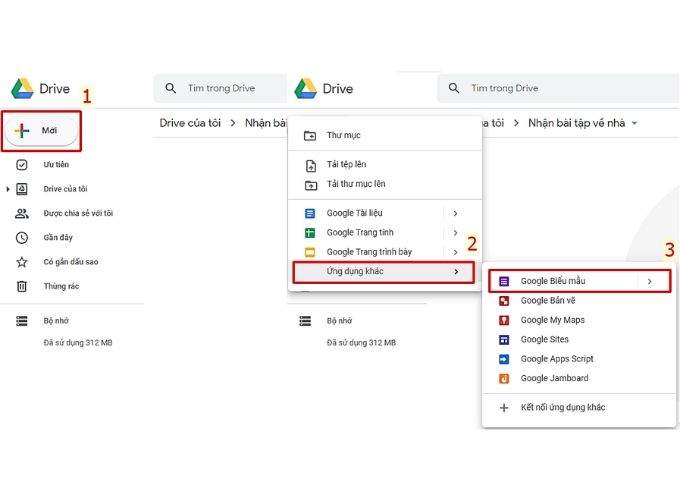Click the left Google Drive logo
Viewport: 680px width, 500px height.
point(23,88)
